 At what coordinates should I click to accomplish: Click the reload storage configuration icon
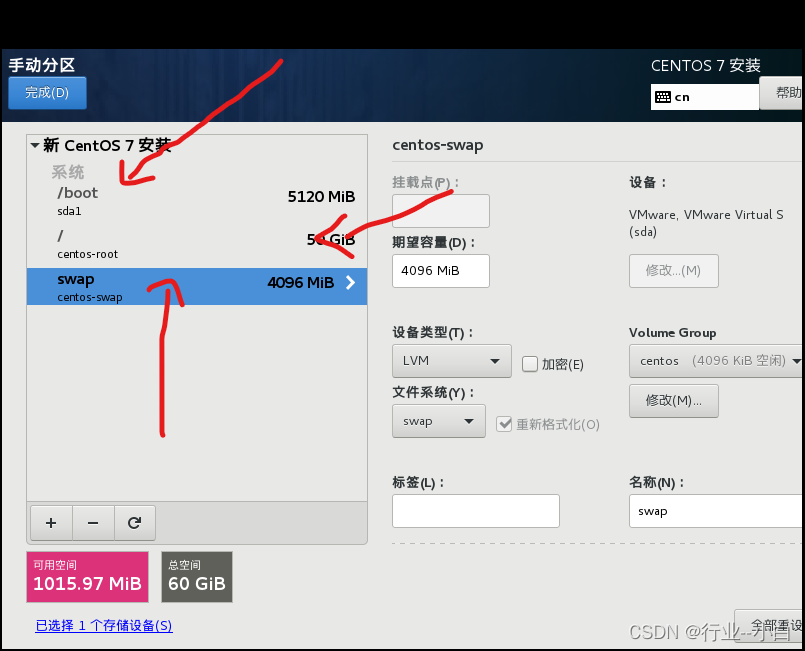135,523
